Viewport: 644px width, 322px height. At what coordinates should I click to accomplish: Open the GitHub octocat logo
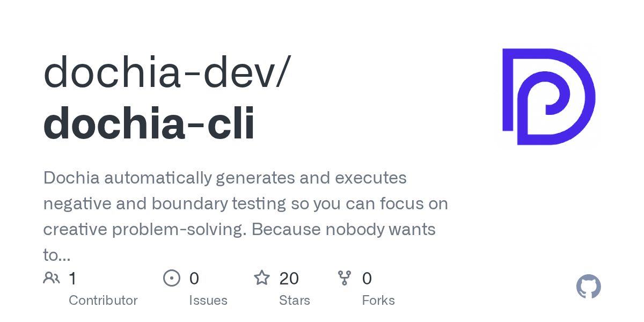pos(588,287)
